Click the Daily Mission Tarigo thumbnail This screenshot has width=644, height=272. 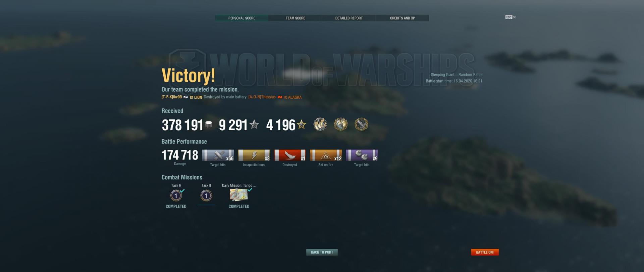click(x=239, y=195)
